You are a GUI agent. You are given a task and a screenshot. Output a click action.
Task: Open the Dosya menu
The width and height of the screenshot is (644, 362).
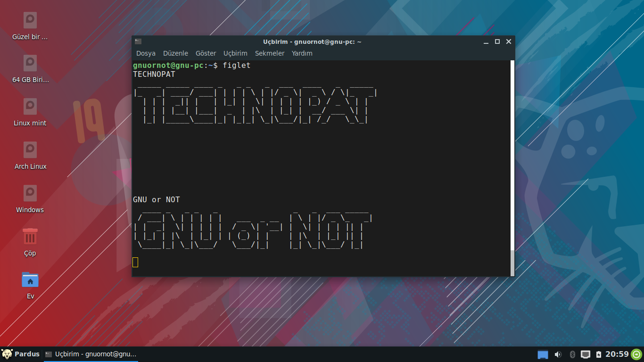[x=146, y=53]
